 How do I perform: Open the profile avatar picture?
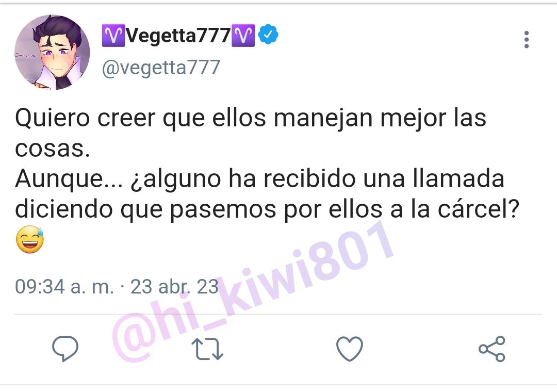click(52, 52)
